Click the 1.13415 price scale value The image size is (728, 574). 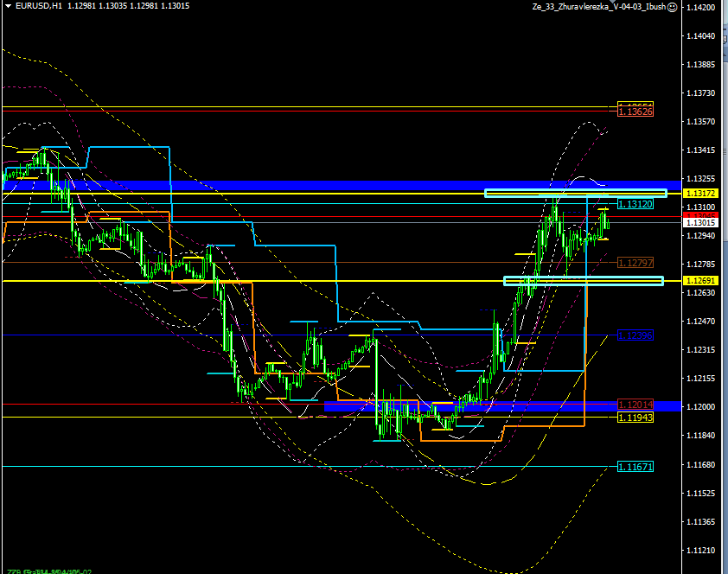(700, 150)
